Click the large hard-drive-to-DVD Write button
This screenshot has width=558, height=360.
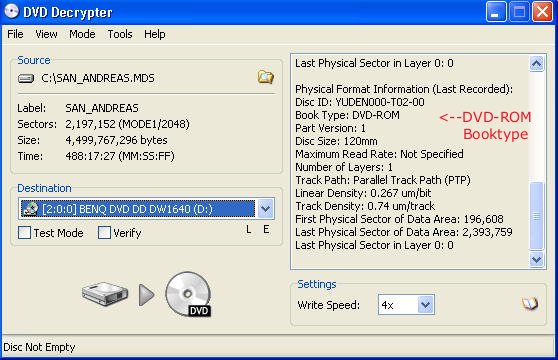click(146, 295)
